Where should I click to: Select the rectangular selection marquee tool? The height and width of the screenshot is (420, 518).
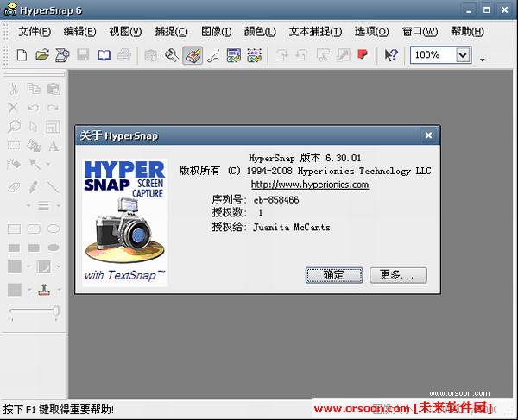(14, 146)
